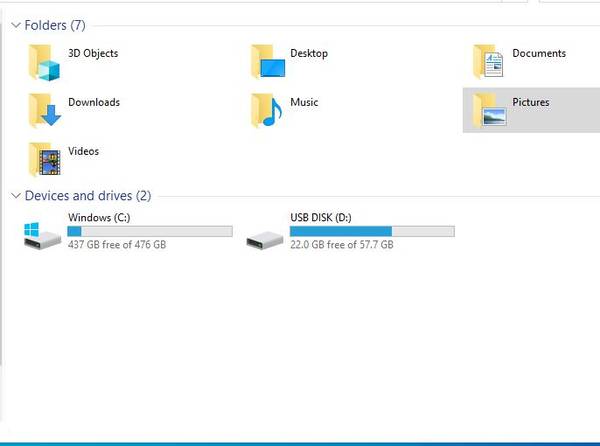Click the 'Pictures' folder label
600x446 pixels.
[x=531, y=102]
